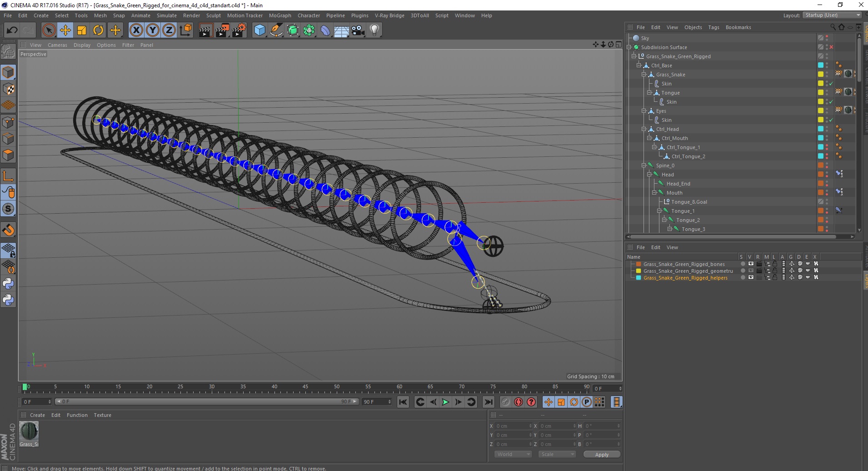Image resolution: width=868 pixels, height=471 pixels.
Task: Click Record Active Objects button
Action: [x=506, y=402]
